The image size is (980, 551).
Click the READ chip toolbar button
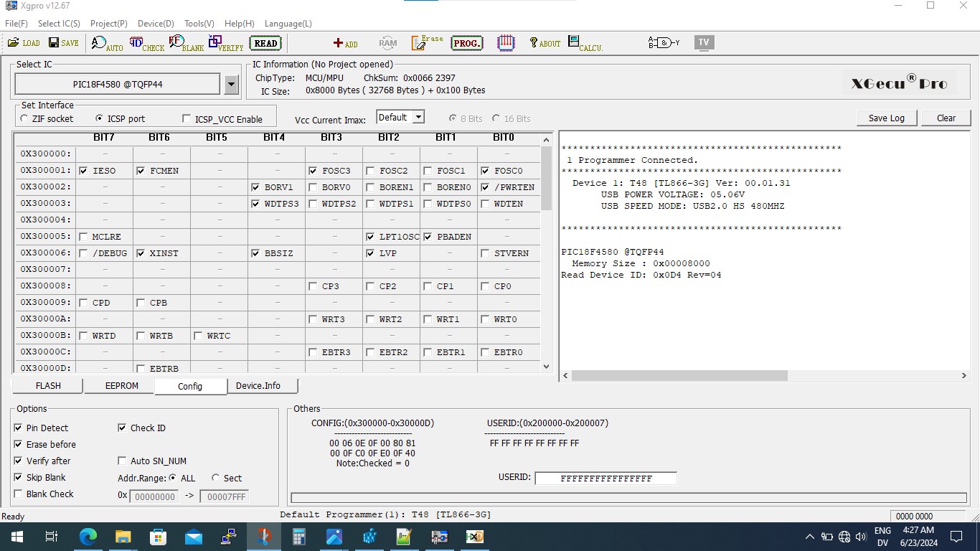[x=265, y=43]
